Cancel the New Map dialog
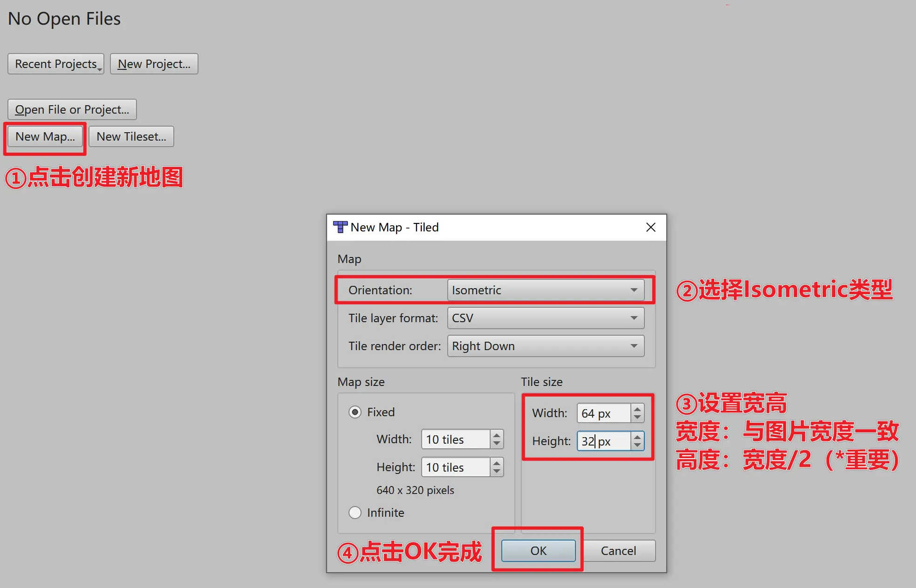Viewport: 916px width, 588px height. [x=618, y=551]
